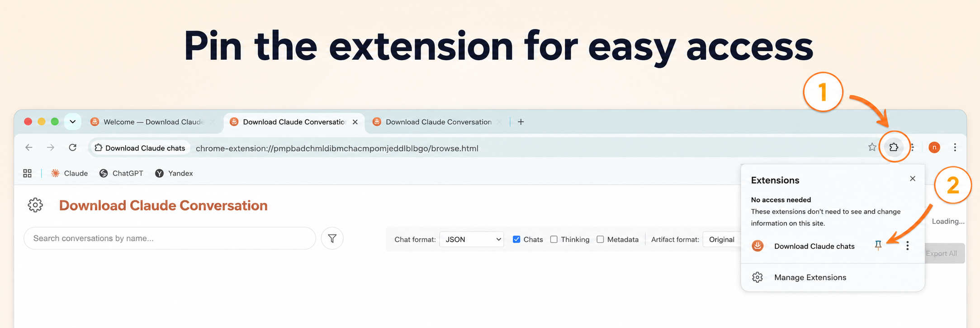The height and width of the screenshot is (328, 980).
Task: Click the No access needed label
Action: pyautogui.click(x=781, y=200)
